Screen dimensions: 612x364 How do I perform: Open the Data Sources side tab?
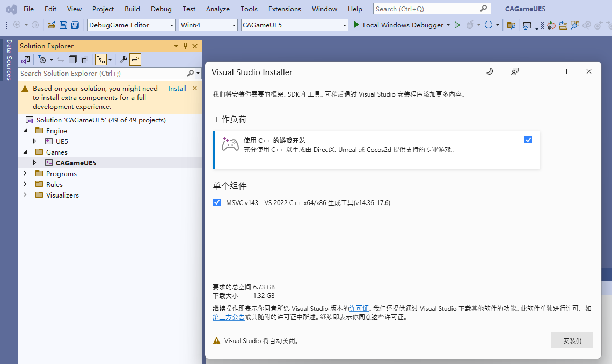[9, 60]
